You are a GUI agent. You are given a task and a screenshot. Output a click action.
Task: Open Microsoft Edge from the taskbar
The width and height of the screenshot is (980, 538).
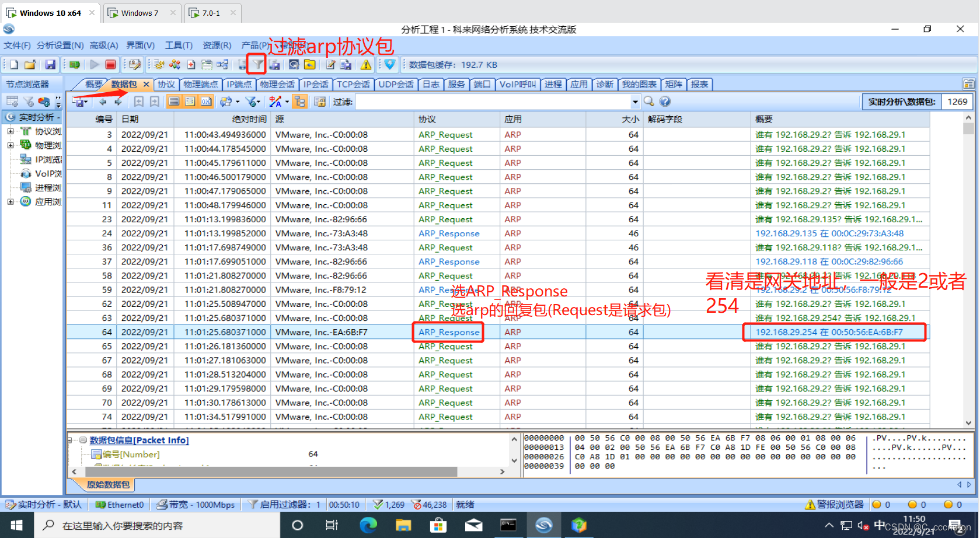[368, 525]
